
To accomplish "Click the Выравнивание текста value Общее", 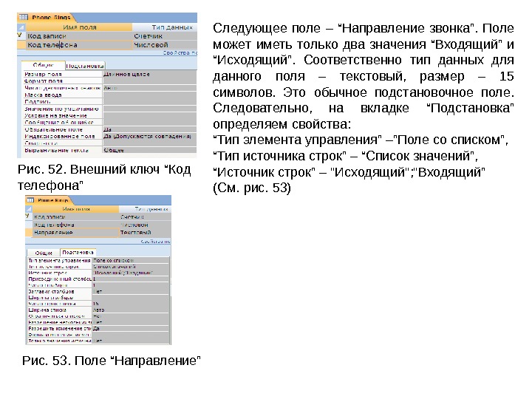I will pos(149,150).
